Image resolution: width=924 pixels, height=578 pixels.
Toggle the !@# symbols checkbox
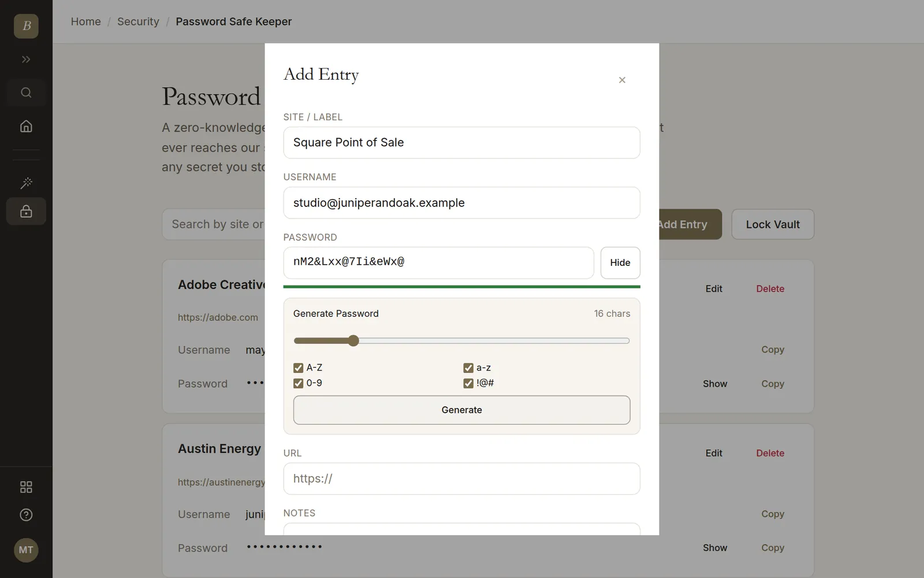point(468,383)
